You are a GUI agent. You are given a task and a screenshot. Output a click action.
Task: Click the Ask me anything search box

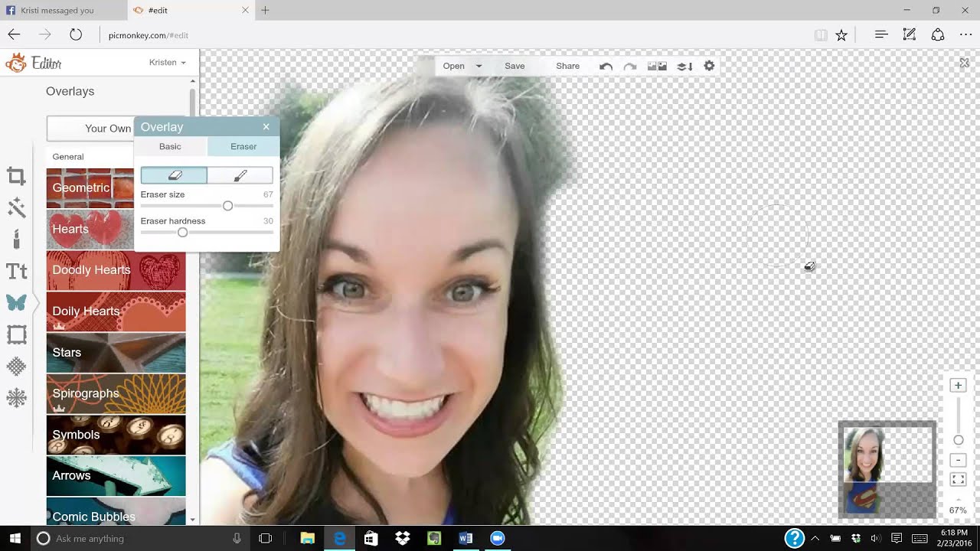140,538
